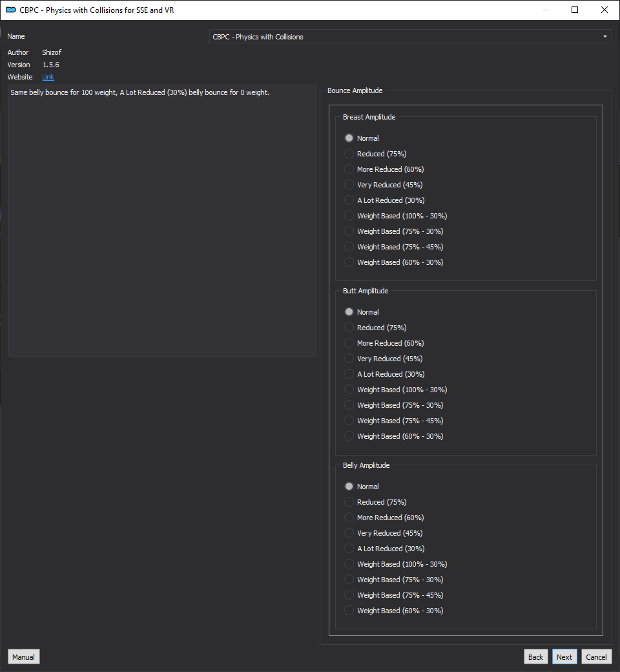
Task: Go to the Next installer page
Action: click(x=564, y=657)
